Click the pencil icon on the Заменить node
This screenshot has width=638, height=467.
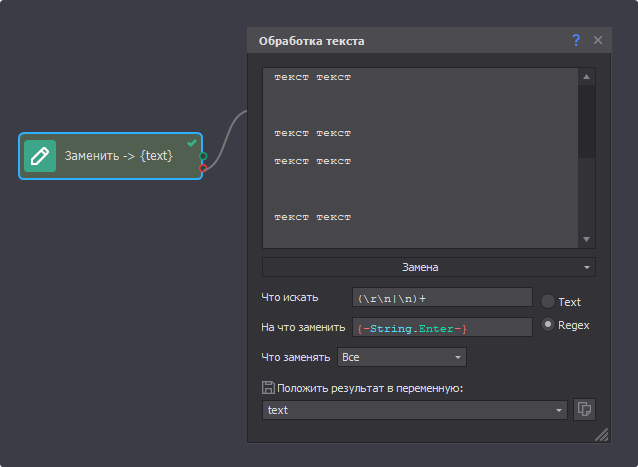point(40,156)
